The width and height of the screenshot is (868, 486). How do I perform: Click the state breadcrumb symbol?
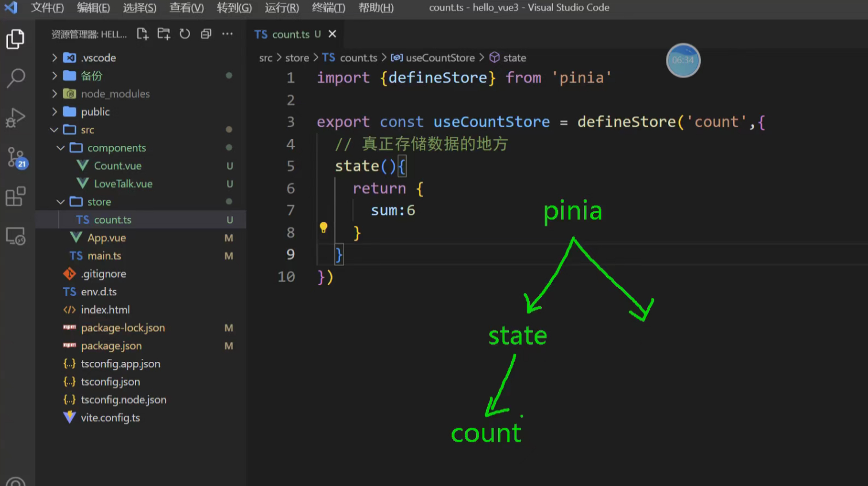click(x=515, y=58)
